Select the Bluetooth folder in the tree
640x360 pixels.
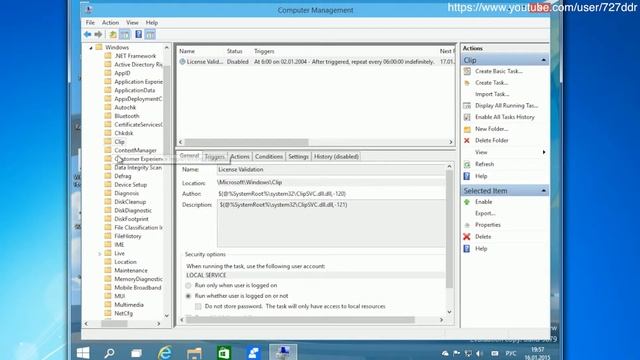pyautogui.click(x=127, y=116)
